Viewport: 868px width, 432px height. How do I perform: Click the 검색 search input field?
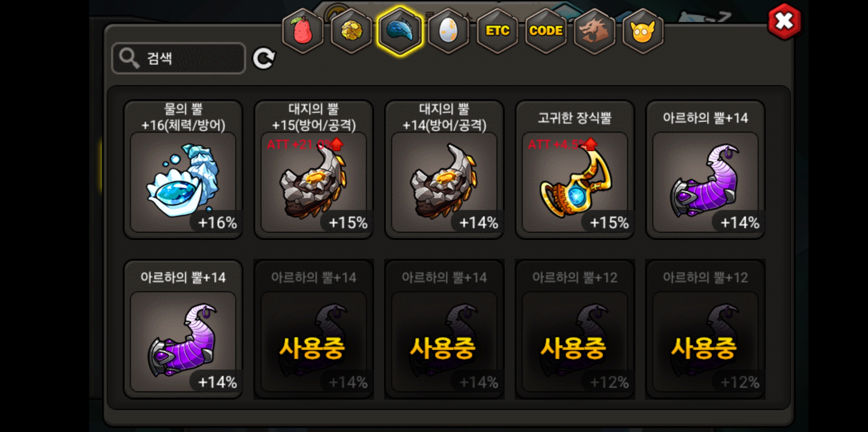[179, 58]
